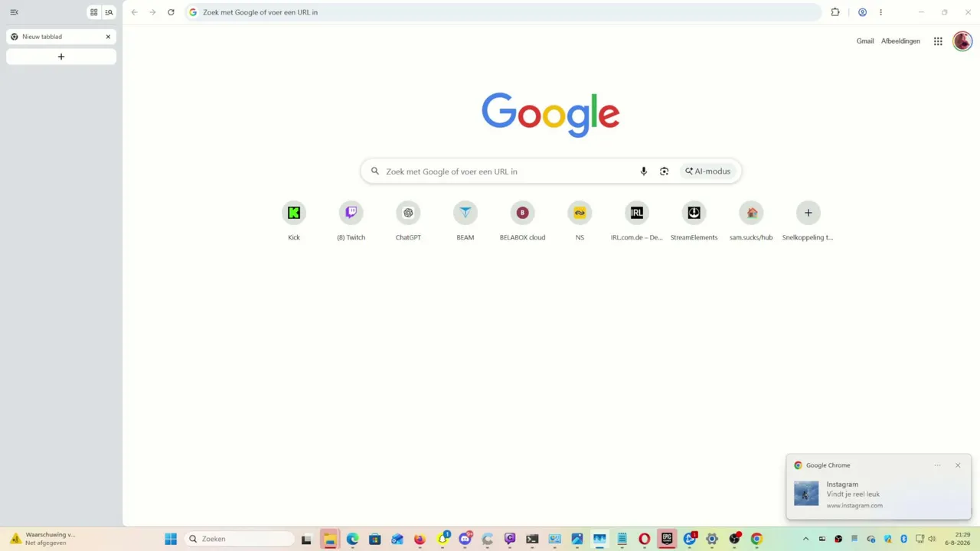The width and height of the screenshot is (980, 551).
Task: Focus the Google search box
Action: click(550, 171)
